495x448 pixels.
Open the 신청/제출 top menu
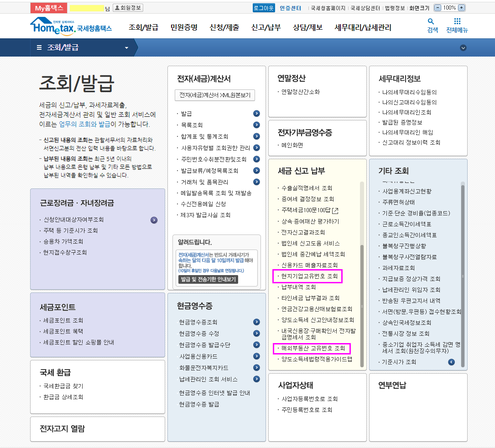[x=224, y=27]
